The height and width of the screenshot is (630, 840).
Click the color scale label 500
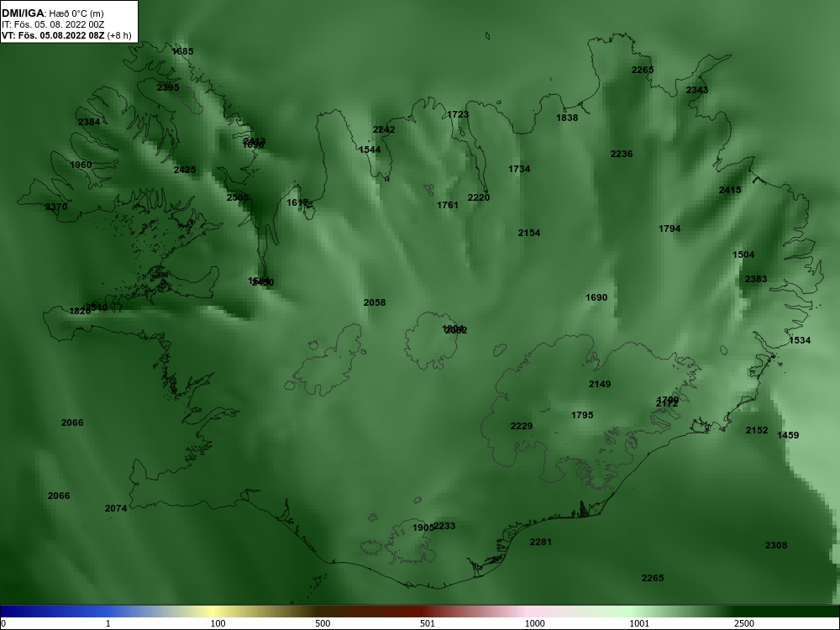(x=323, y=623)
